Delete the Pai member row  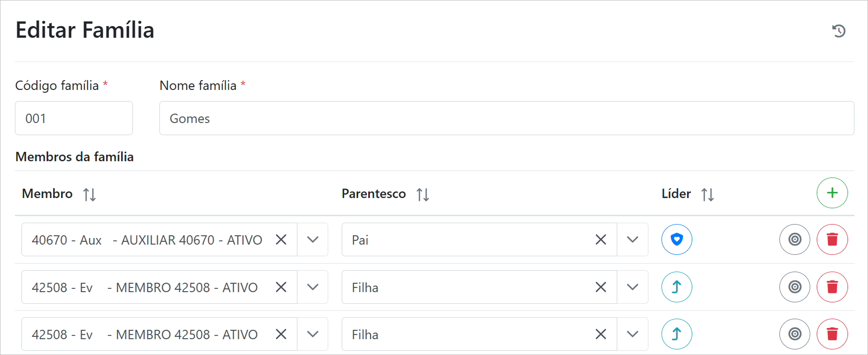(x=832, y=239)
